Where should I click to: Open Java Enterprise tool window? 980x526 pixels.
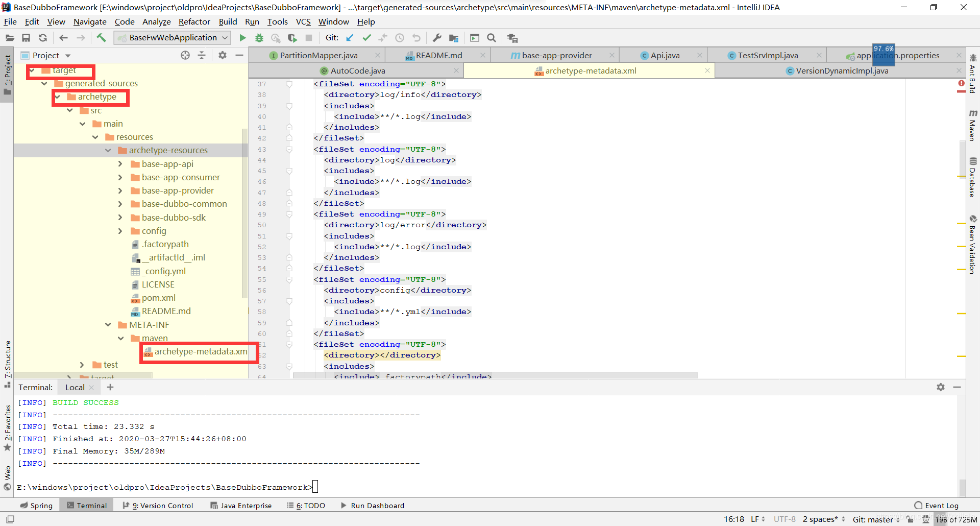coord(241,506)
